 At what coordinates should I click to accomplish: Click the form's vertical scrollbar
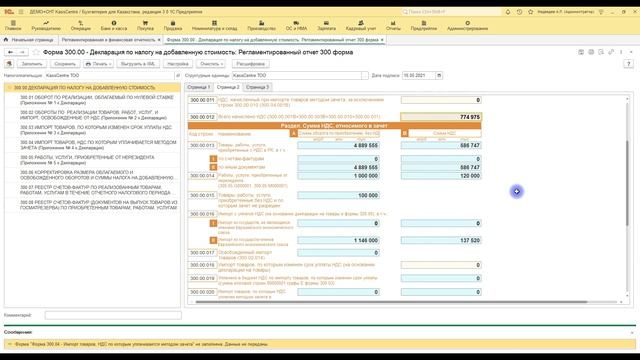627,182
